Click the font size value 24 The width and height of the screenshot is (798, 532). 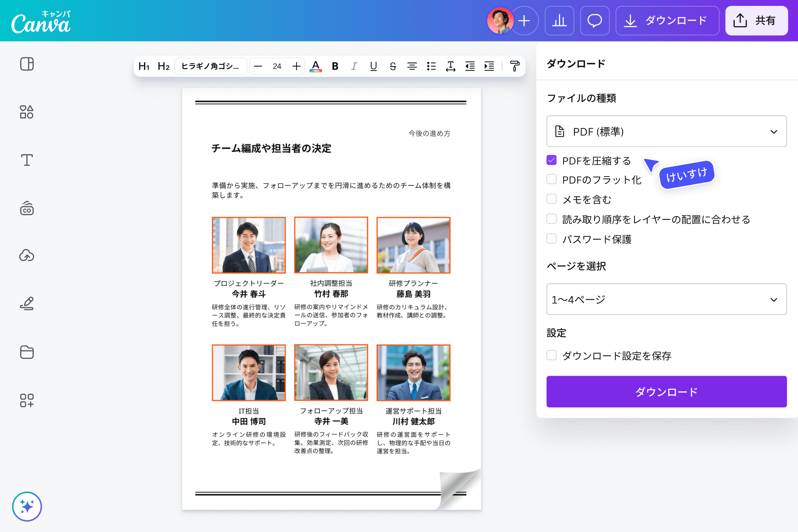click(277, 66)
